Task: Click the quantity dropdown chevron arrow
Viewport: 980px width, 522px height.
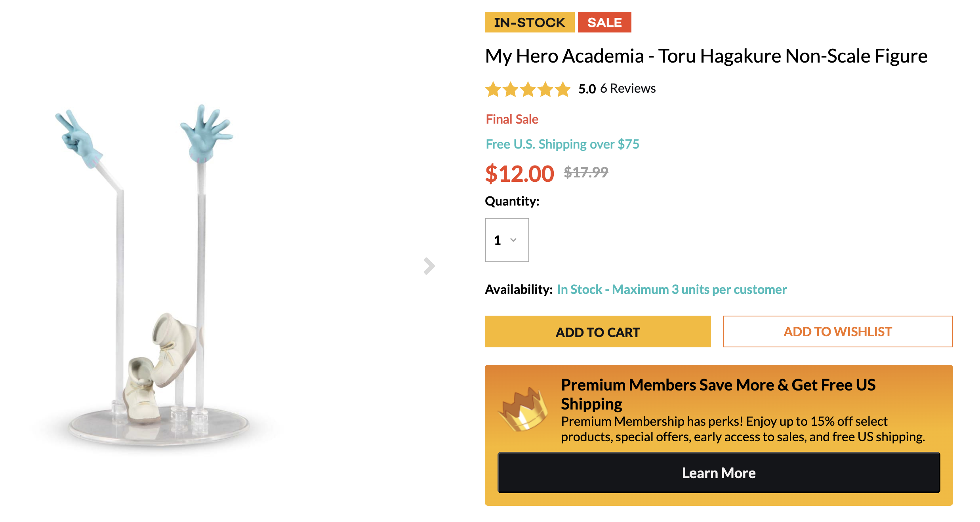Action: [513, 240]
